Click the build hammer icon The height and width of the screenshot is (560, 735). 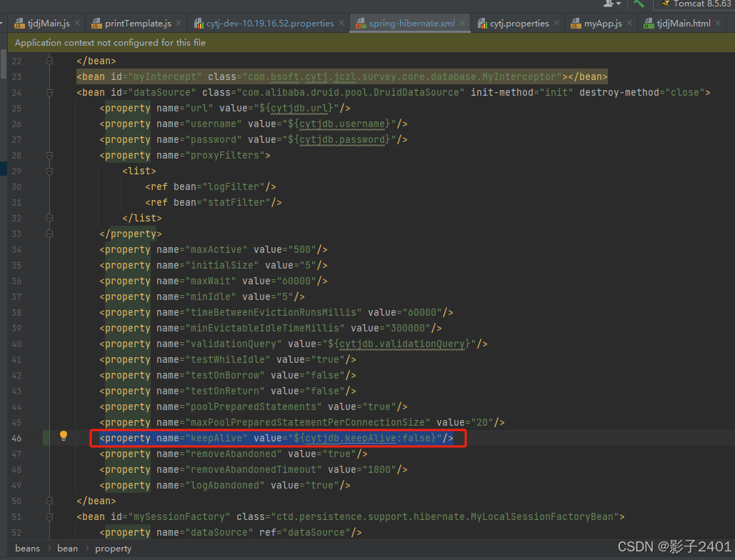click(639, 4)
